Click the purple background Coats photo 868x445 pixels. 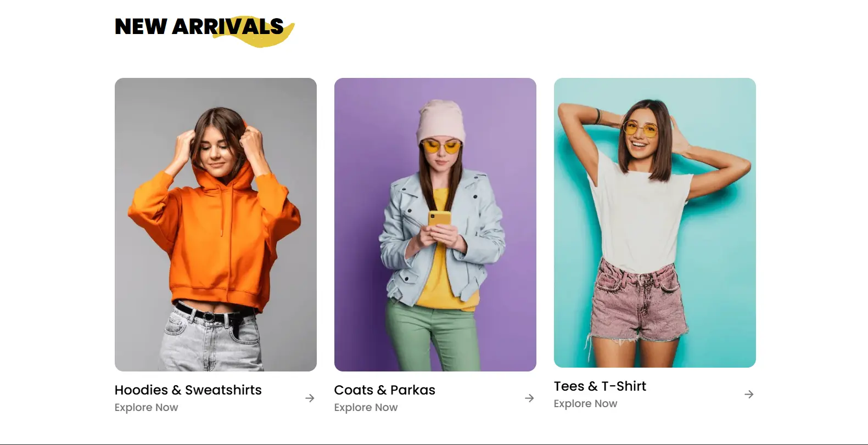435,224
